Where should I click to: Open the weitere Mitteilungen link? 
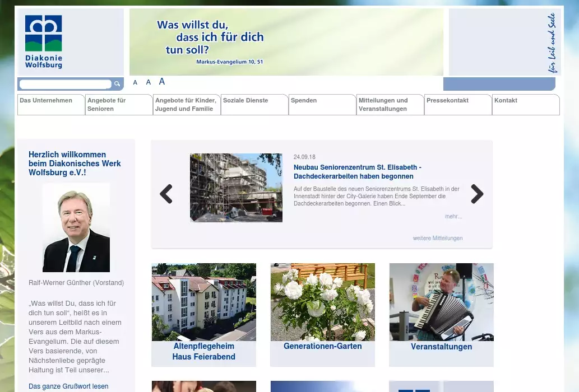click(438, 238)
